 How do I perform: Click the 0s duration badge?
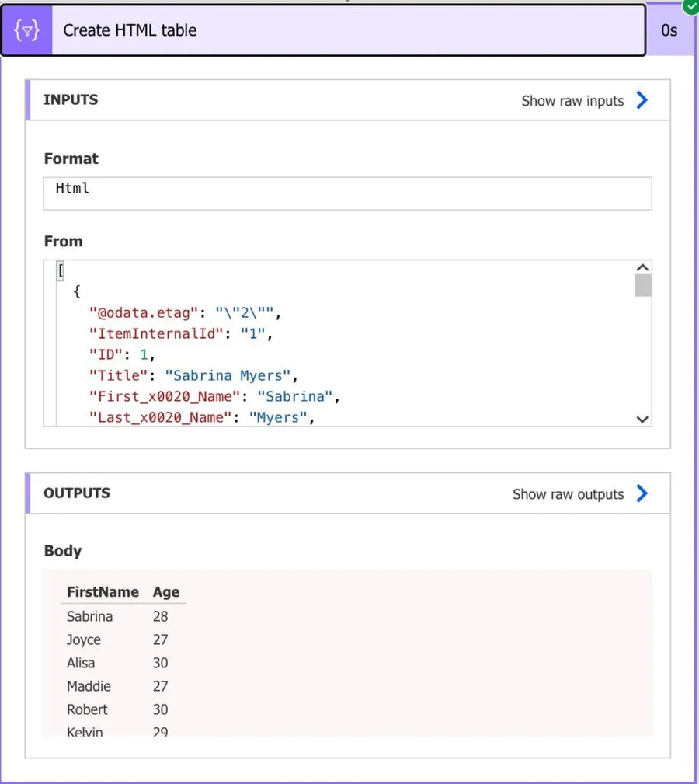[669, 30]
